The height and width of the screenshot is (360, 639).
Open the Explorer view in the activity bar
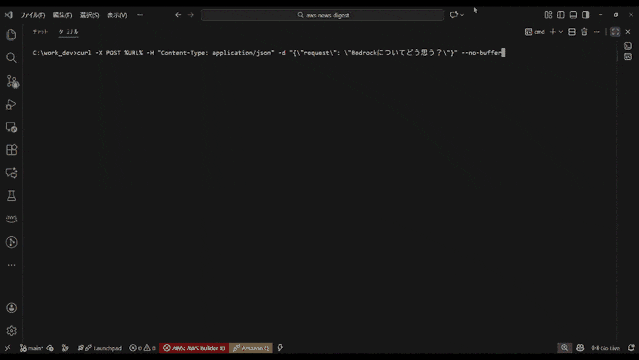tap(11, 35)
